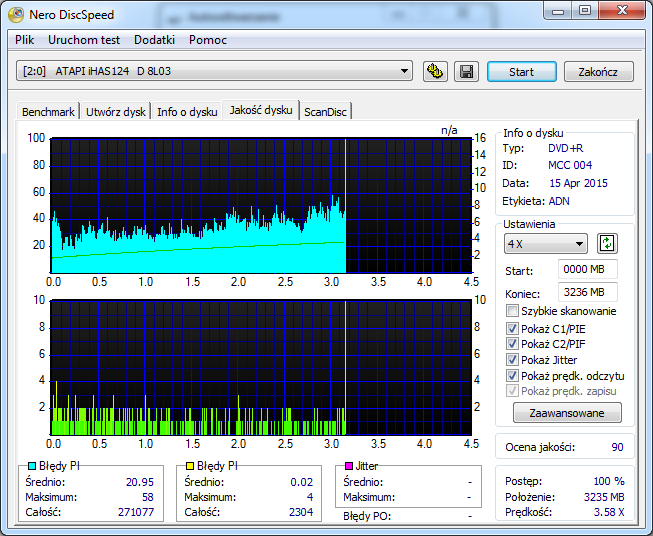Toggle the Pokaż Jitter checkbox
This screenshot has height=536, width=653.
click(512, 359)
